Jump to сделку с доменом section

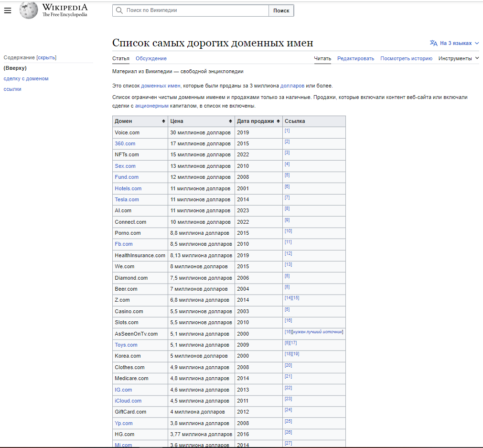coord(26,78)
